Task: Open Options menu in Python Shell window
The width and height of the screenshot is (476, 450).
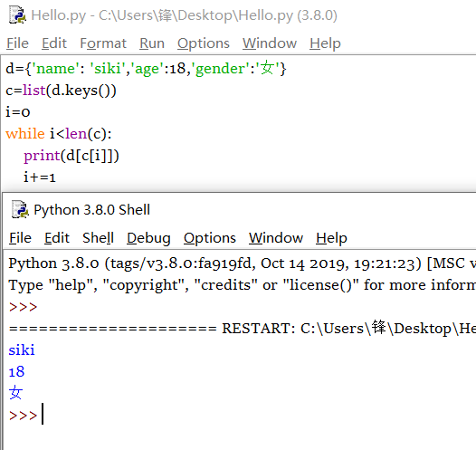Action: pyautogui.click(x=210, y=238)
